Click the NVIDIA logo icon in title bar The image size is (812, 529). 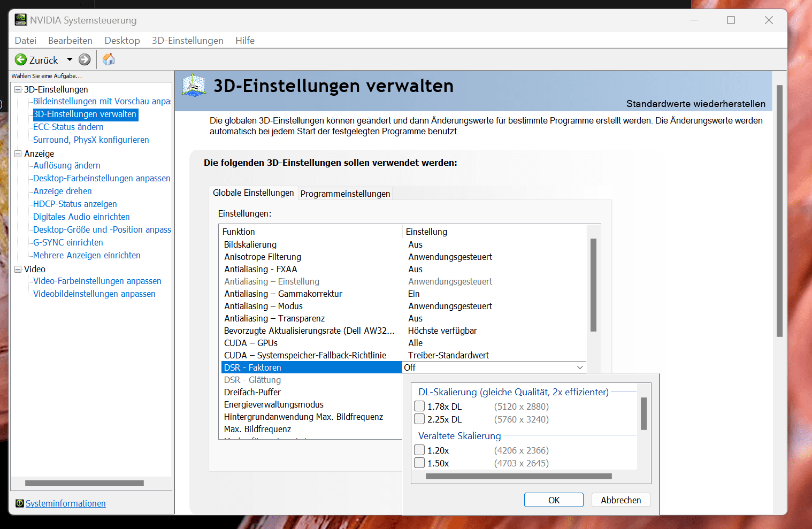pyautogui.click(x=21, y=20)
